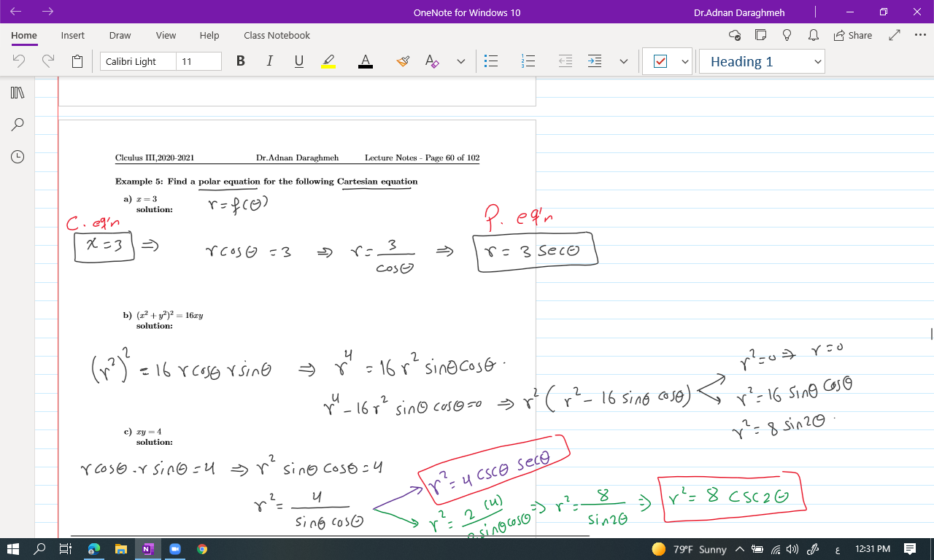This screenshot has height=560, width=934.
Task: View notifications with the bell icon
Action: 814,35
